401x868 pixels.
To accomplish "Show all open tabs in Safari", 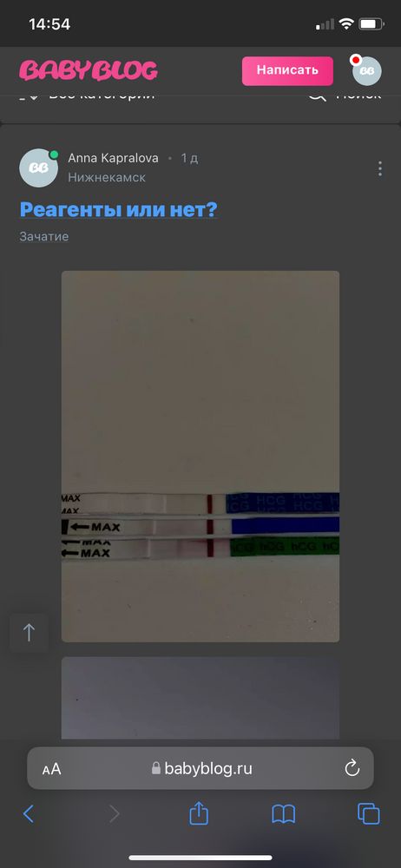I will 369,814.
